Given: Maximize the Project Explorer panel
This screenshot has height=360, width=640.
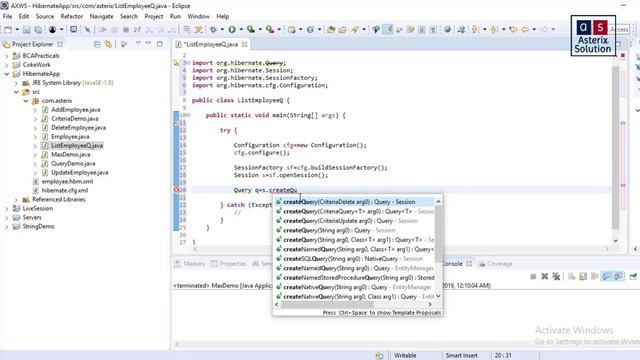Looking at the screenshot, I should (160, 44).
